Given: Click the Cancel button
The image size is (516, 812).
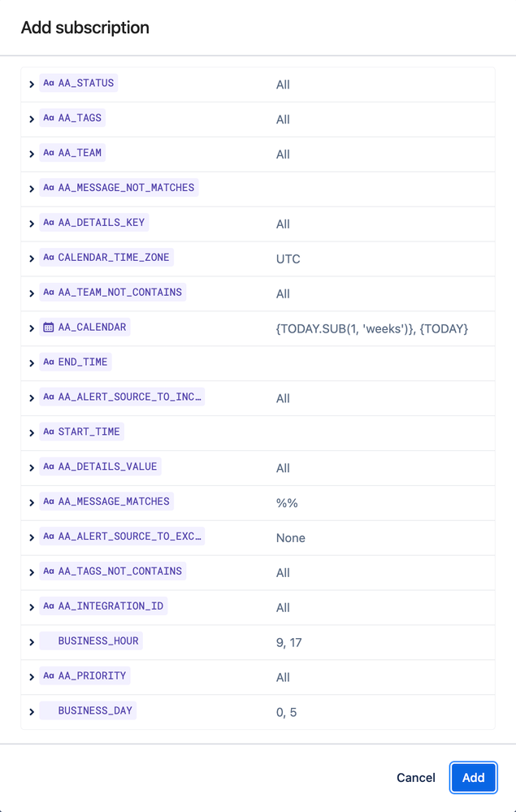Looking at the screenshot, I should [415, 778].
